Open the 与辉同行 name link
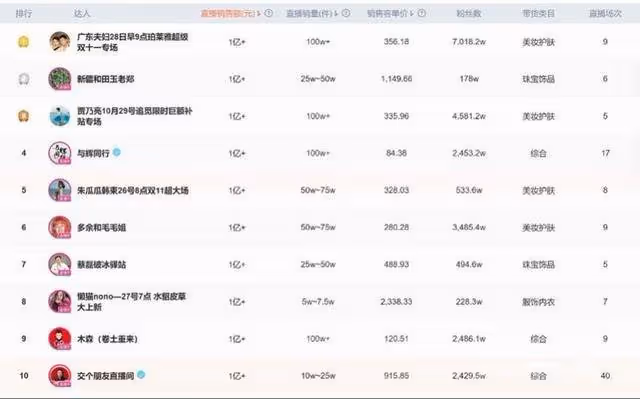The image size is (640, 399). (x=93, y=153)
